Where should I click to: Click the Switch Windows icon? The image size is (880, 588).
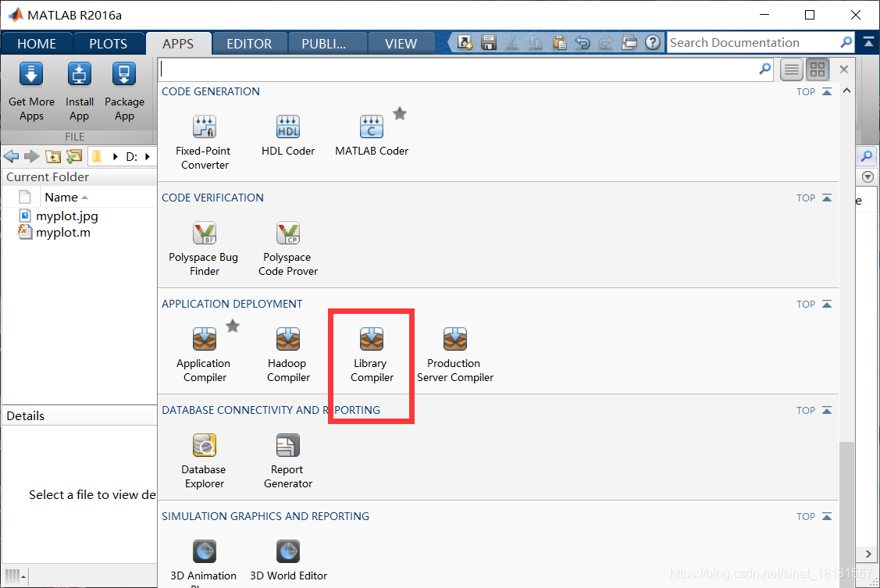pos(629,42)
